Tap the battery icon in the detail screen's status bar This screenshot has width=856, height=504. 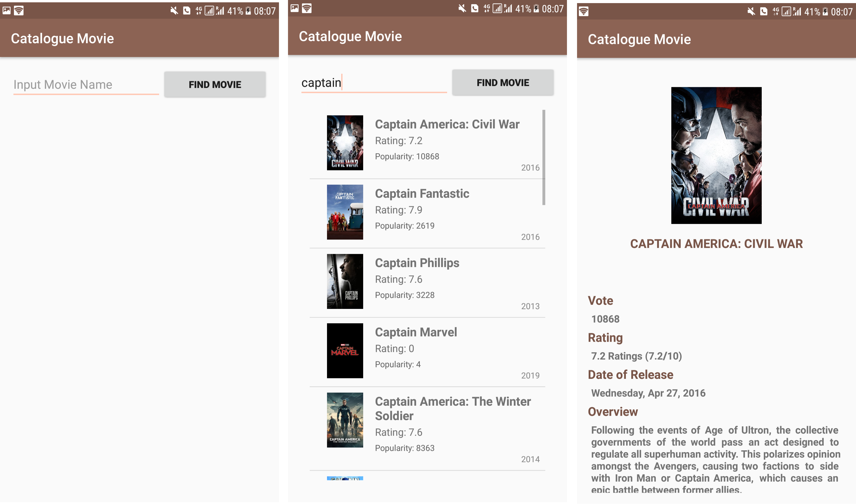(x=826, y=12)
